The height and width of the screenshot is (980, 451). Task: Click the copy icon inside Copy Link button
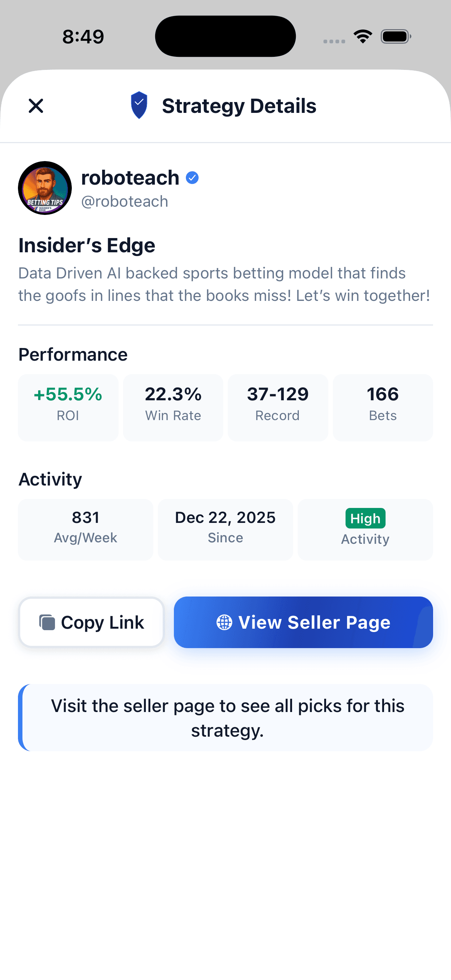(47, 622)
